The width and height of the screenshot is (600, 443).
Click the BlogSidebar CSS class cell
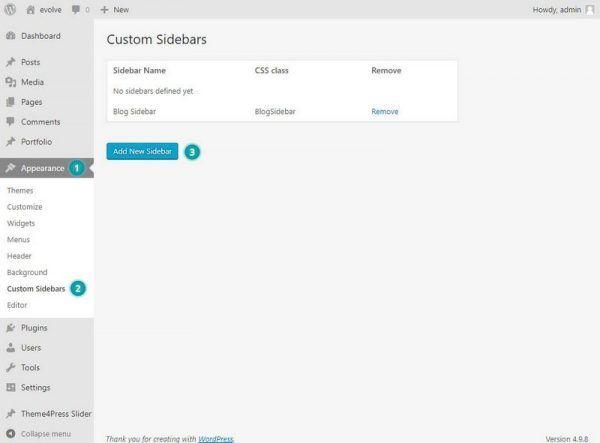tap(275, 112)
